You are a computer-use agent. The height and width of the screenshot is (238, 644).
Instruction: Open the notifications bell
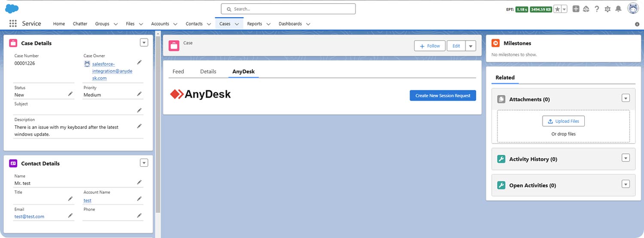click(618, 9)
